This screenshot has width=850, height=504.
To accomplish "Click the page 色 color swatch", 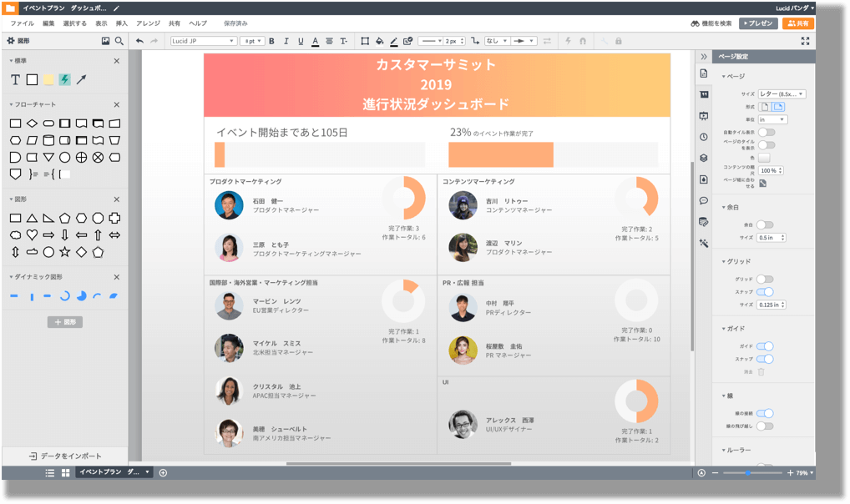I will (x=764, y=158).
